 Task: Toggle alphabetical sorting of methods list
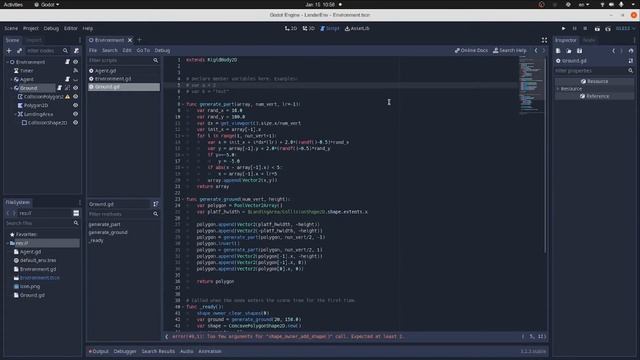(156, 204)
